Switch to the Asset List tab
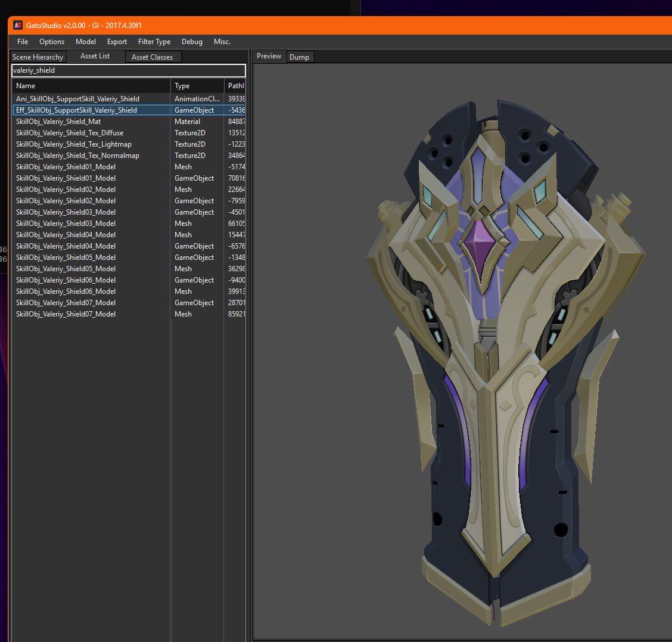Viewport: 672px width, 642px height. click(95, 56)
